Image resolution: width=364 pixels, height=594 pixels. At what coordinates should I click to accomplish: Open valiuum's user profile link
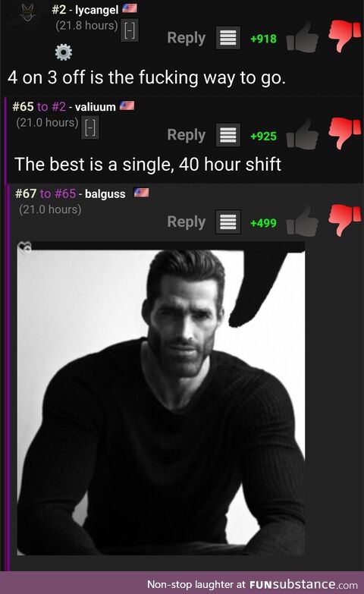95,107
